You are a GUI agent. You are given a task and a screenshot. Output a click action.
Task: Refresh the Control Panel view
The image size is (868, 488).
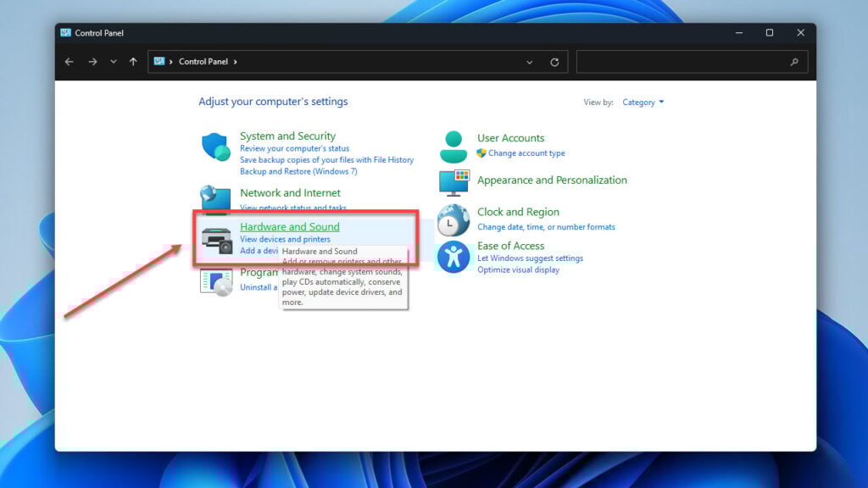(x=554, y=63)
